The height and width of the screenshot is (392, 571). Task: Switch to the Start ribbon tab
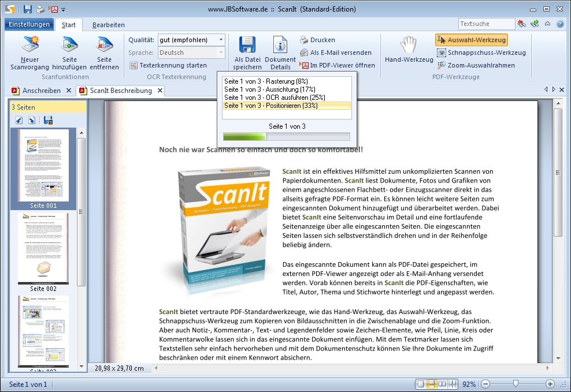69,25
